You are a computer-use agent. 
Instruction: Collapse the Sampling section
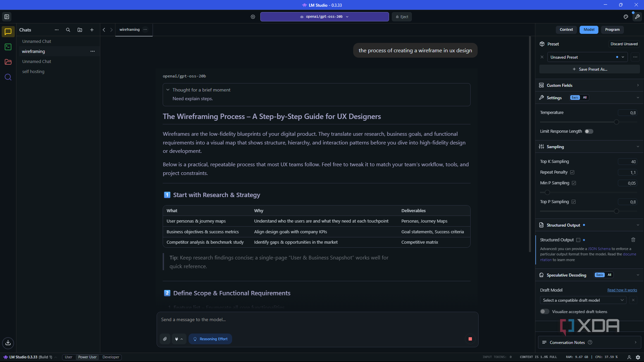pos(638,147)
